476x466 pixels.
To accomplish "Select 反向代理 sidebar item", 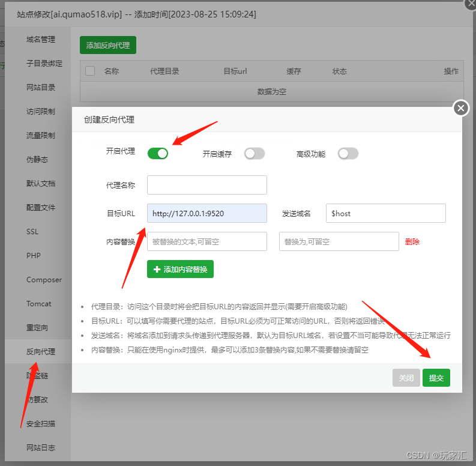I will (41, 352).
